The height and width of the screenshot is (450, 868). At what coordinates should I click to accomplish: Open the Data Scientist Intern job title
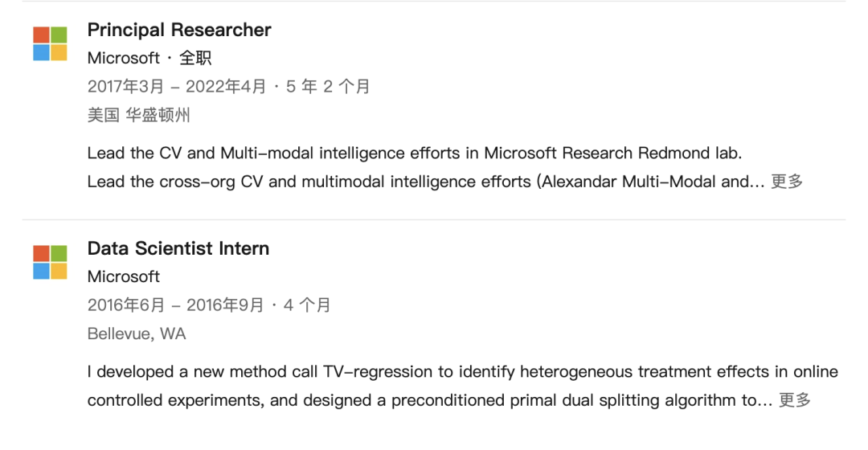tap(178, 248)
